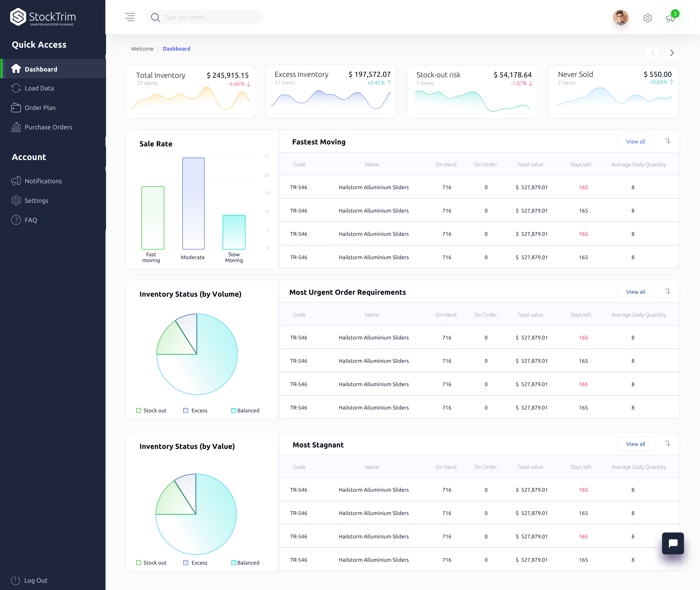
Task: Click user profile avatar icon
Action: tap(621, 17)
